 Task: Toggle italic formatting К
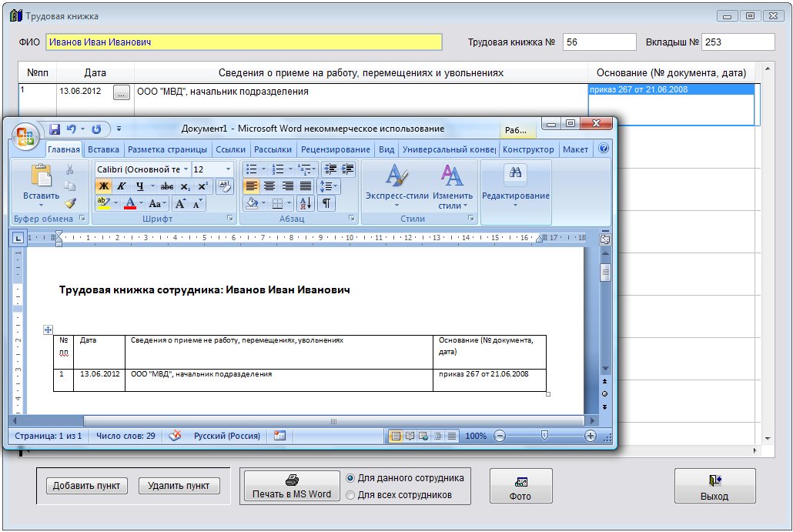[x=122, y=186]
